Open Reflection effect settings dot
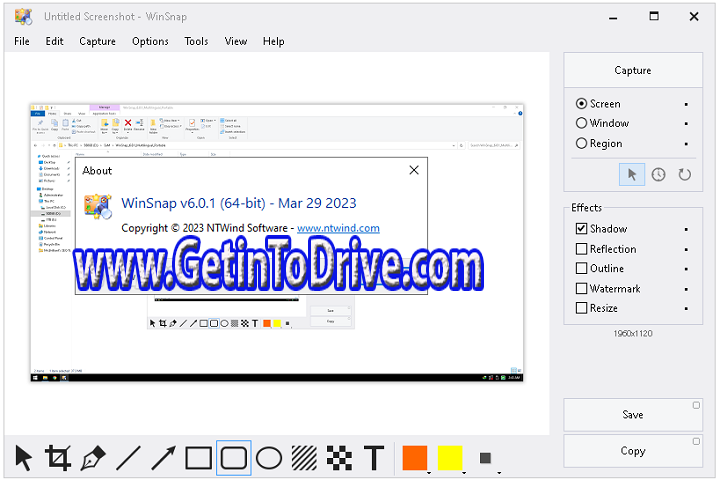720x480 pixels. (x=686, y=249)
